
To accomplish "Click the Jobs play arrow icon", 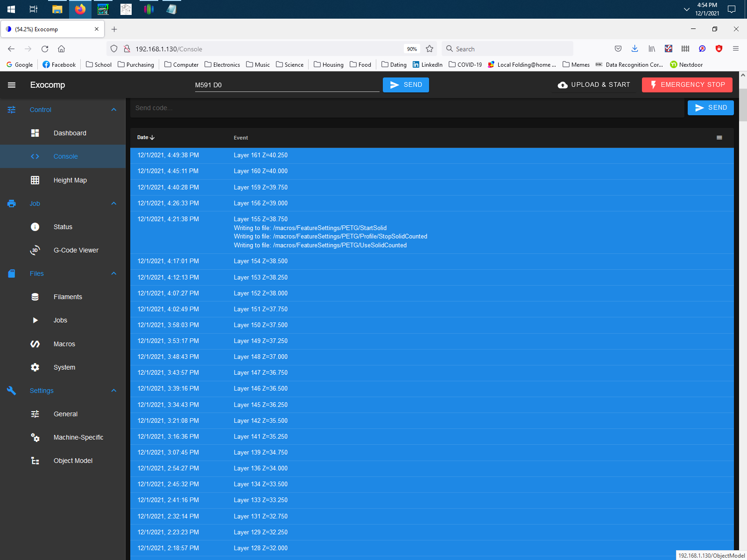I will coord(35,320).
